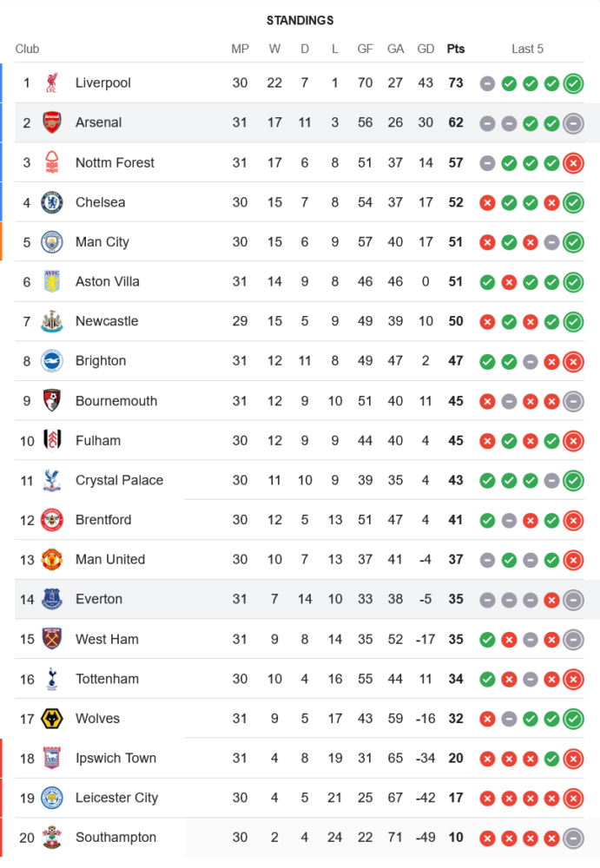Viewport: 600px width, 868px height.
Task: Click the STANDINGS heading
Action: pyautogui.click(x=300, y=20)
